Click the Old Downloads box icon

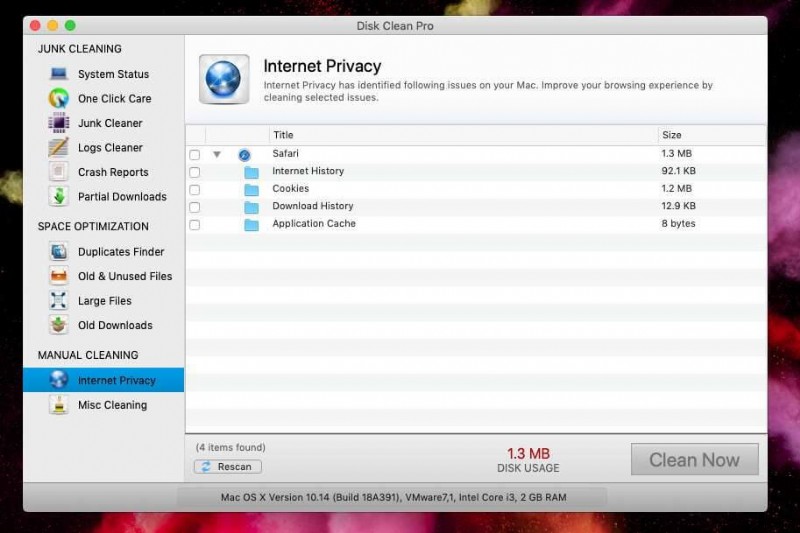[x=59, y=325]
